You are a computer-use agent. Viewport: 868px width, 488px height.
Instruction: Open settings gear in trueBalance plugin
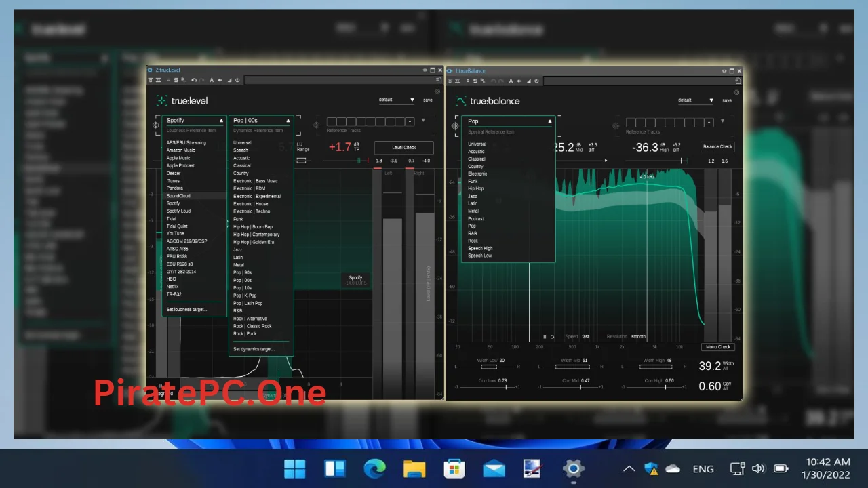click(x=736, y=93)
